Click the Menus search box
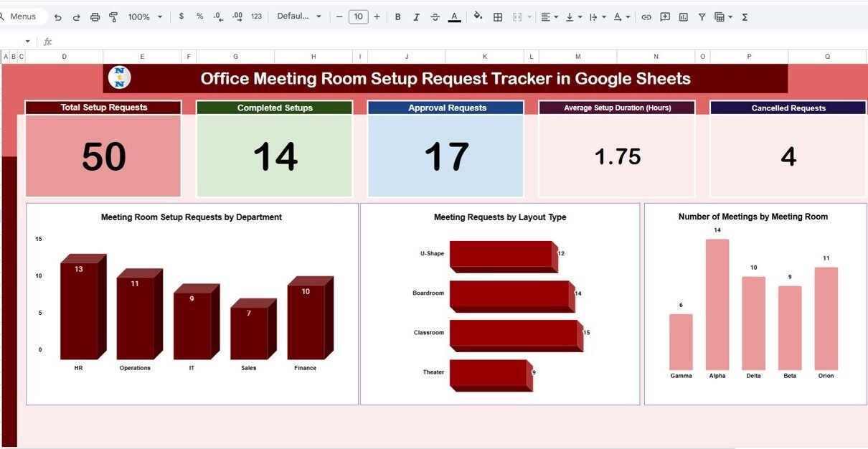 click(x=24, y=16)
